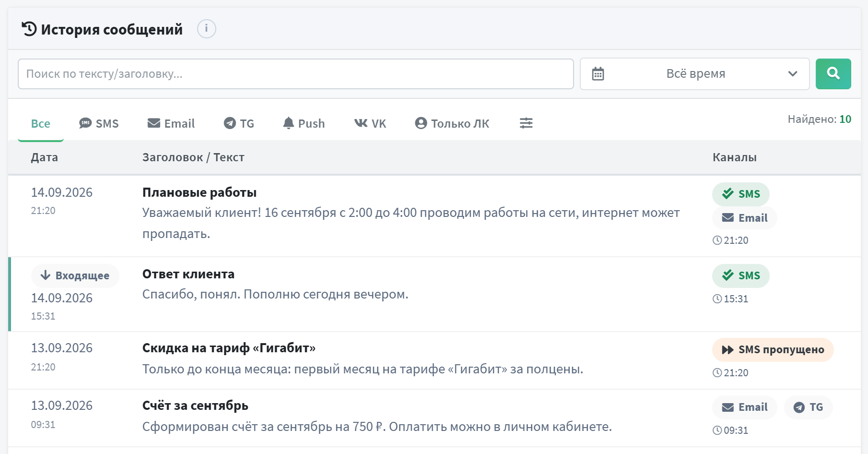Switch to the SMS tab

[x=99, y=123]
